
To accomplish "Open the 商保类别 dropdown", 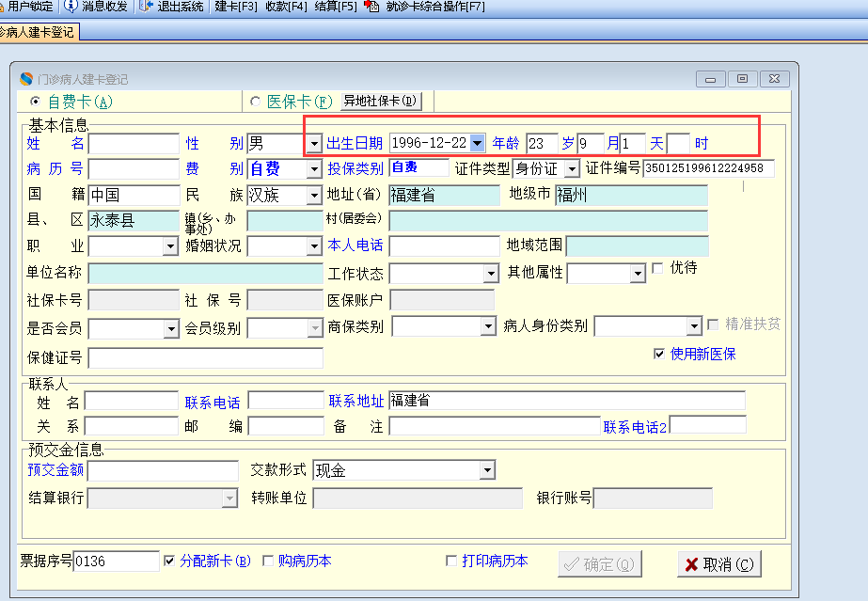I will pos(488,326).
